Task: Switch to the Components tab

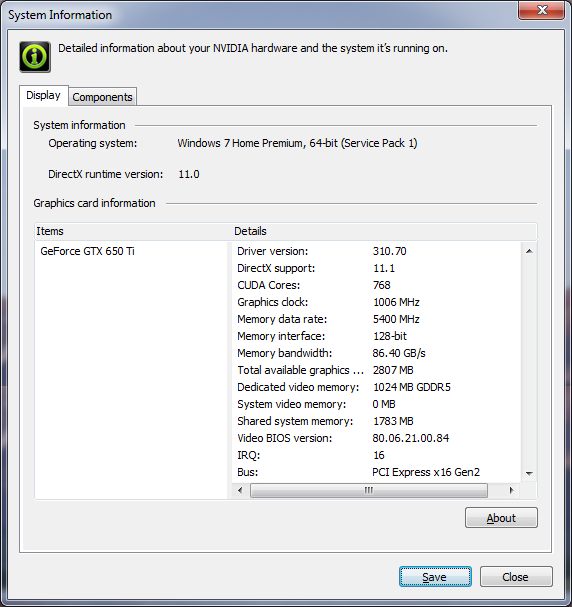Action: [103, 97]
